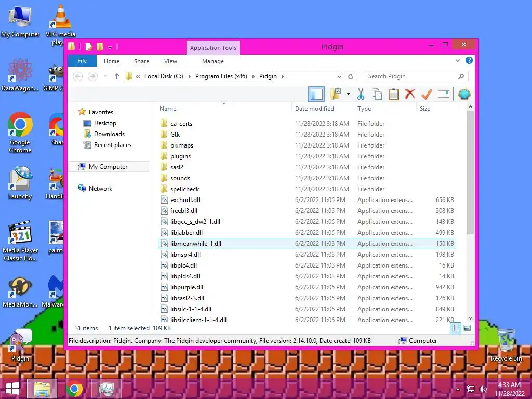Screen dimensions: 532x399
Task: Click Google Chrome on the taskbar
Action: (74, 389)
